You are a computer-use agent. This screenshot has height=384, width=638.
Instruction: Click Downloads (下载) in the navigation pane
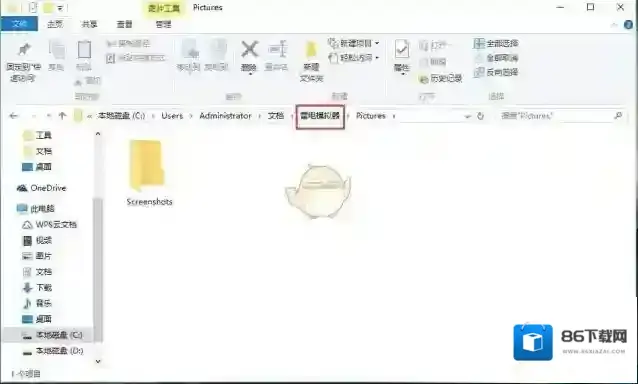pos(37,288)
